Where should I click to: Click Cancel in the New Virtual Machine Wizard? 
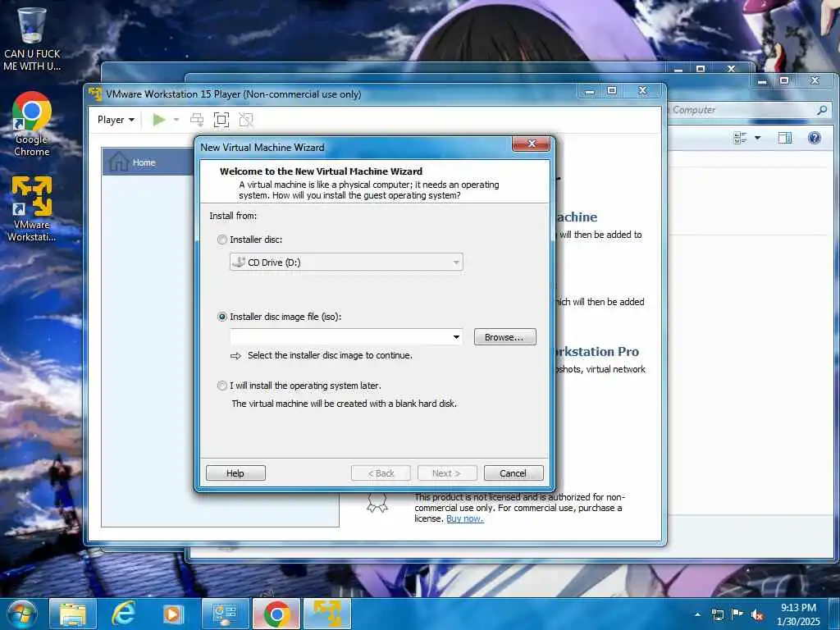coord(514,473)
